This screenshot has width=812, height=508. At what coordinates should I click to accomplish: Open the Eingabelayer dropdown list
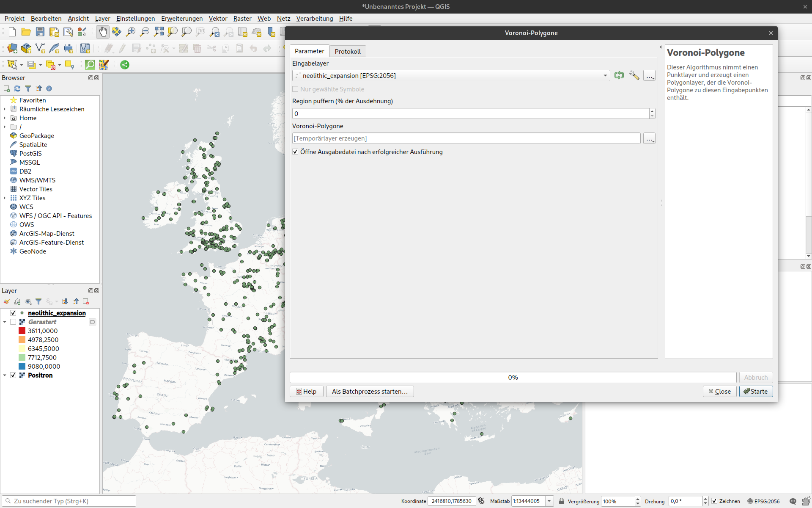coord(605,76)
